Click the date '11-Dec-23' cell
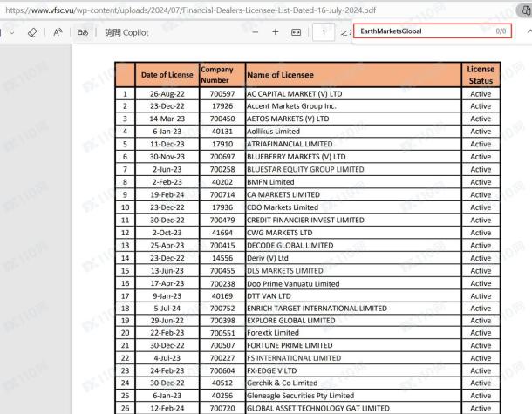532x414 pixels. click(167, 144)
